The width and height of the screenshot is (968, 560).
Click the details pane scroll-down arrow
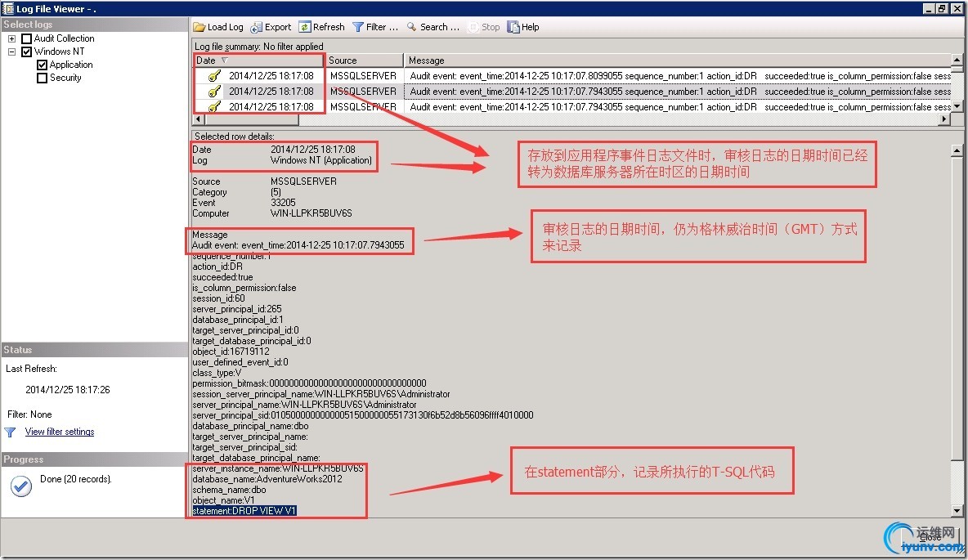tap(957, 511)
